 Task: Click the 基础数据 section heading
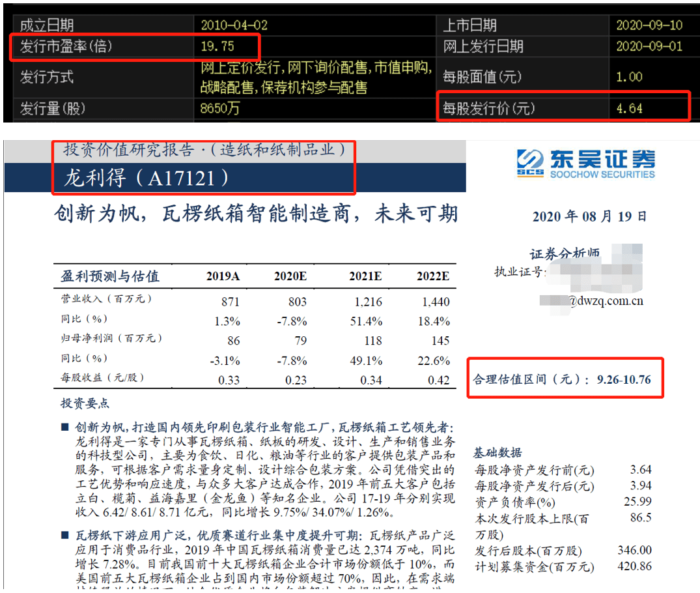pos(497,452)
